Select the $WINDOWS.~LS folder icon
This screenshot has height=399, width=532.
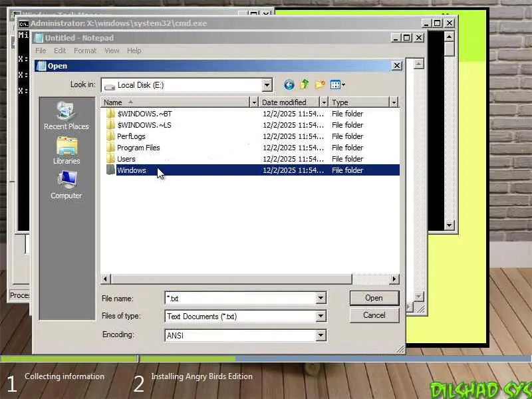click(110, 125)
